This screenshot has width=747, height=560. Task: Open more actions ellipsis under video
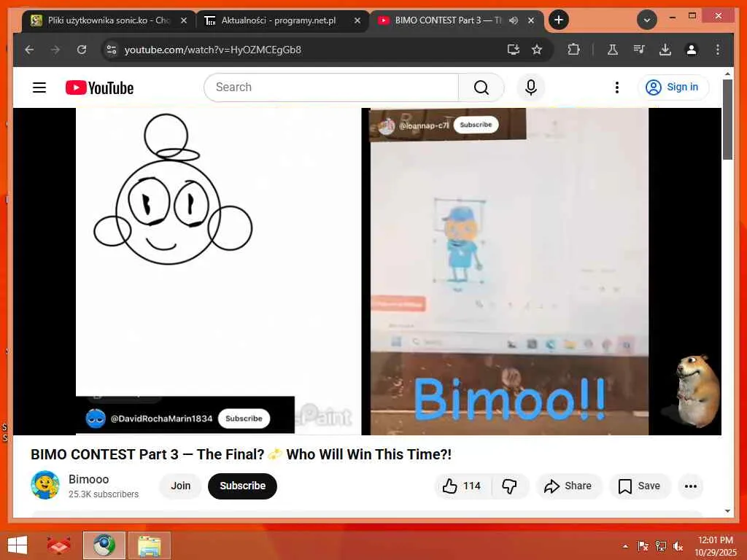pos(691,486)
